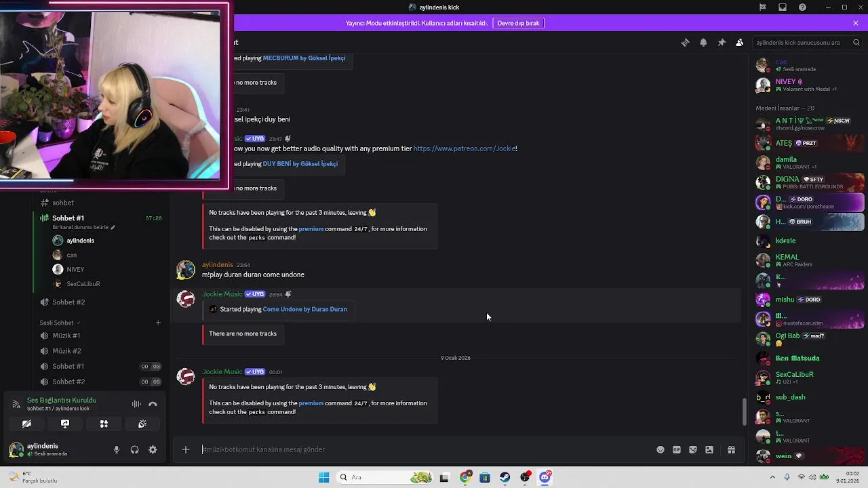Open the checkpoint flag icon in the title bar
868x488 pixels.
point(763,7)
